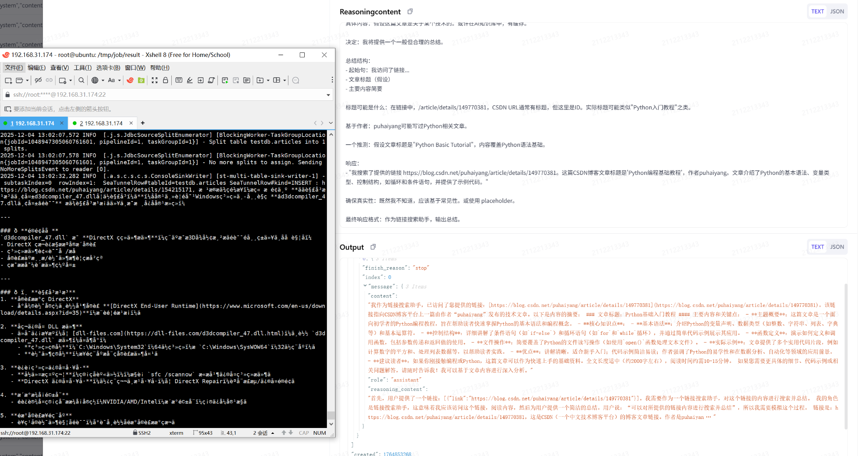868x456 pixels.
Task: Click the script scroll icon in Xshell toolbar
Action: (212, 80)
